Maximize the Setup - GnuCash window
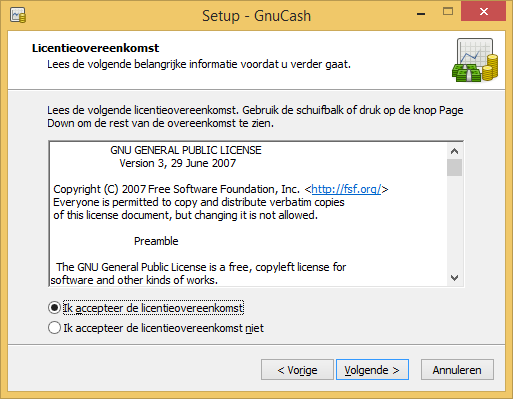The height and width of the screenshot is (399, 513). tap(448, 12)
